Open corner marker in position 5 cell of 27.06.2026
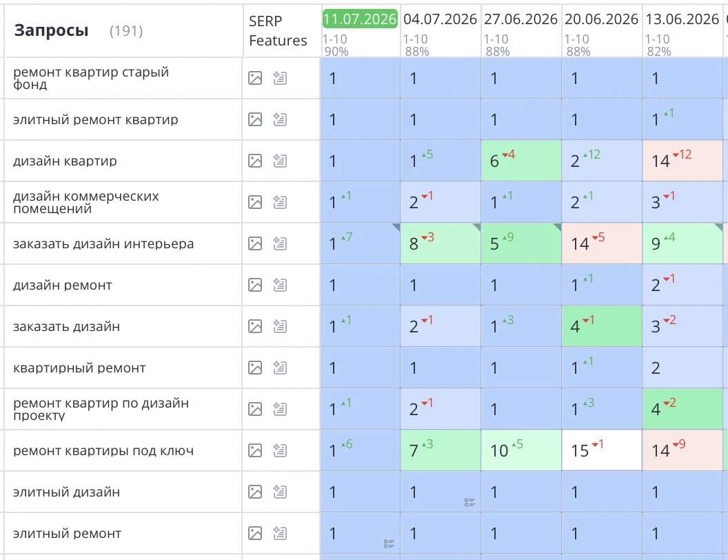The image size is (728, 560). (x=557, y=227)
